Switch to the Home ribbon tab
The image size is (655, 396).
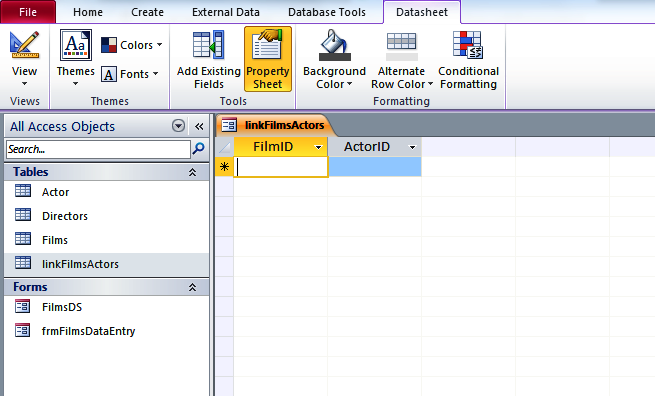pos(88,12)
